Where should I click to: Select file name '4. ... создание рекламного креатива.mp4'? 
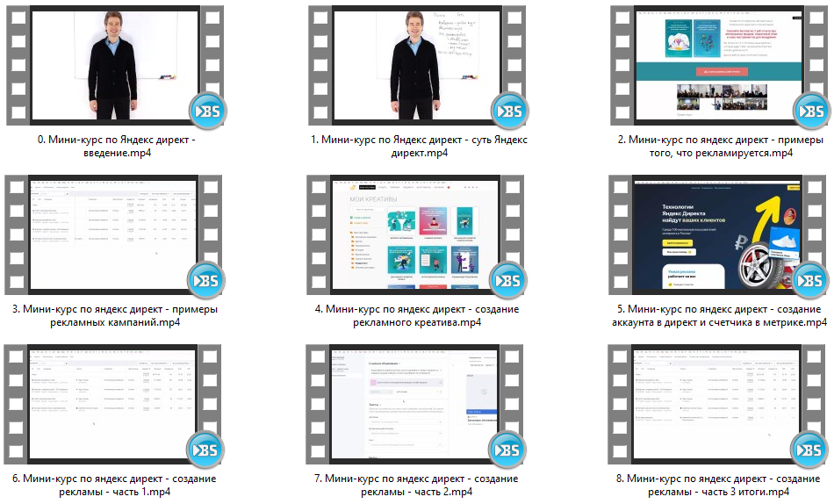[x=417, y=315]
